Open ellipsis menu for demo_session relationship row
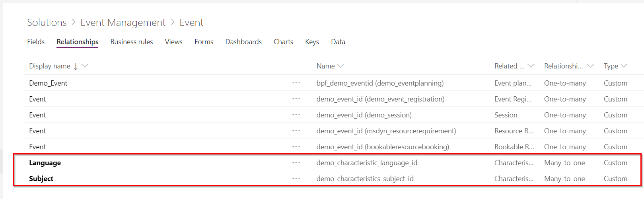This screenshot has width=644, height=199. 296,115
